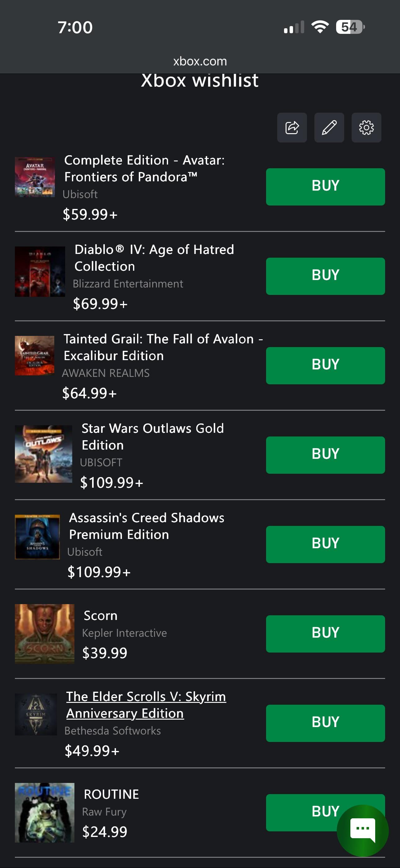Buy Star Wars Outlaws Gold Edition

click(x=325, y=455)
